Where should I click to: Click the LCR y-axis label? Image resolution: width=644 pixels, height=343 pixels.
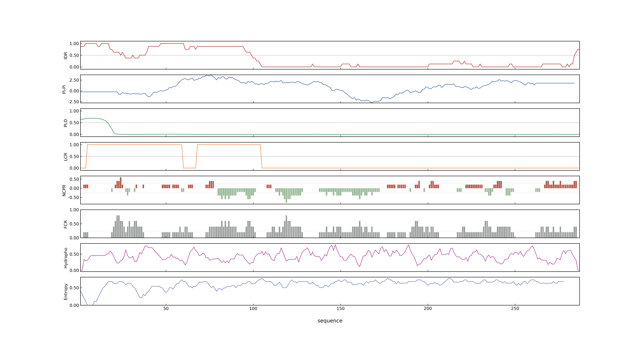coord(66,157)
